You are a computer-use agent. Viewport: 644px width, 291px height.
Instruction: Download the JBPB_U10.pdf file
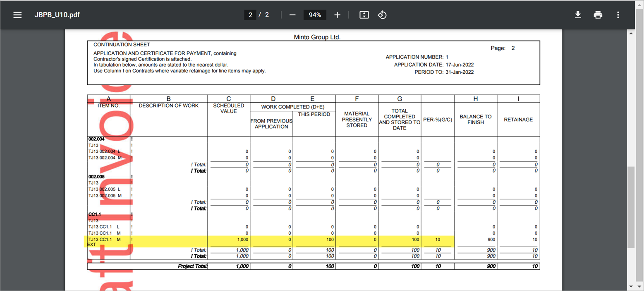(x=578, y=15)
